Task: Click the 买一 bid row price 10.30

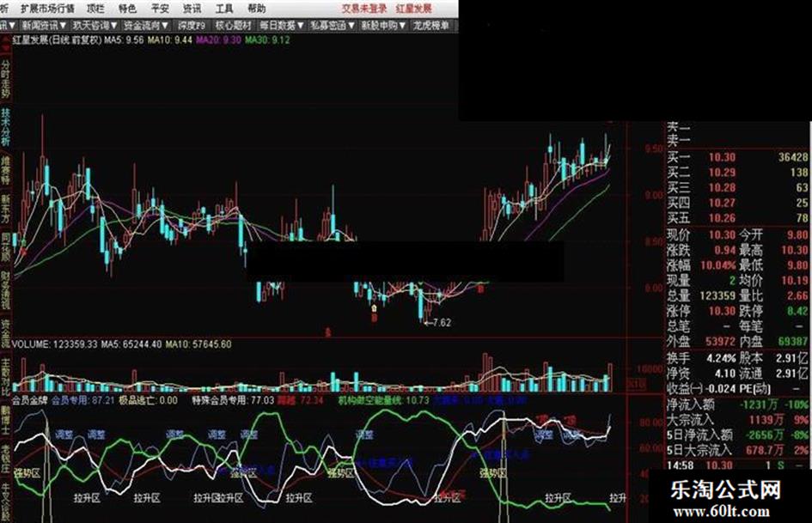Action: coord(722,157)
